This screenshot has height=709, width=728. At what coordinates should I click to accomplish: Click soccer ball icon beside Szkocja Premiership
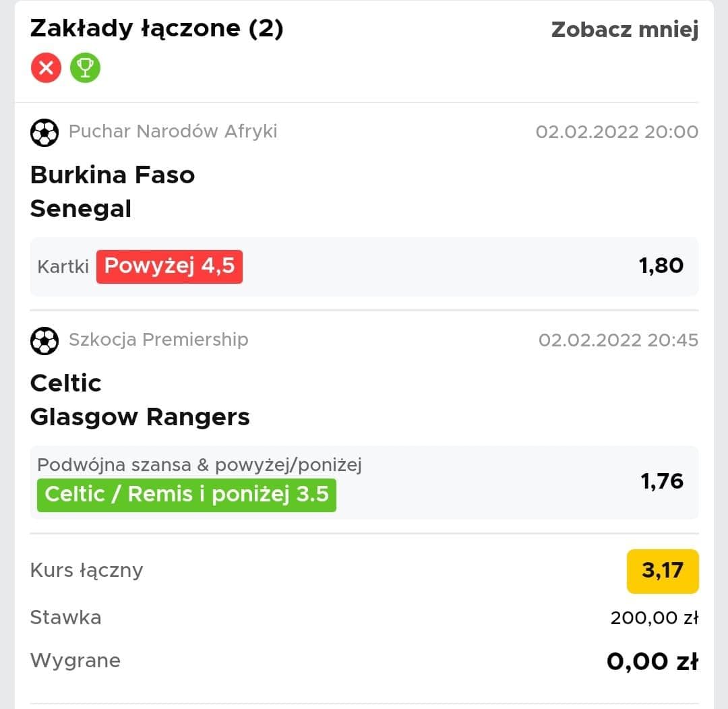coord(44,340)
